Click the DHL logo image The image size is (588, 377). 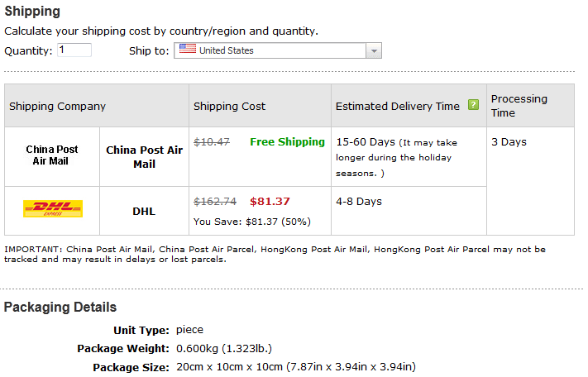[x=52, y=210]
